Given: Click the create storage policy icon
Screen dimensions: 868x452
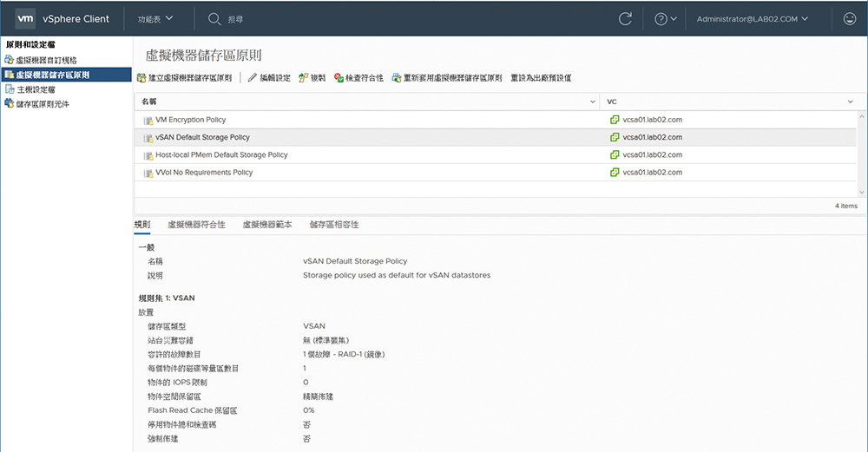Looking at the screenshot, I should point(141,78).
